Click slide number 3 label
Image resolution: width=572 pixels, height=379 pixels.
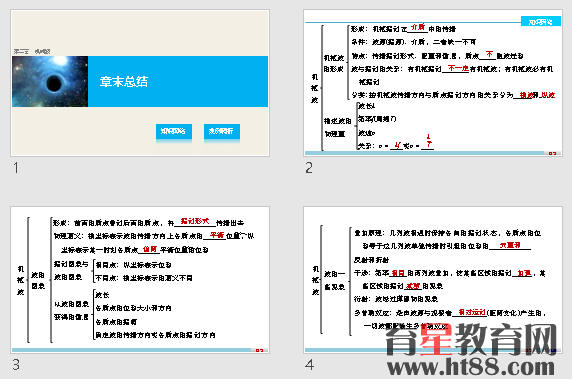(x=16, y=364)
